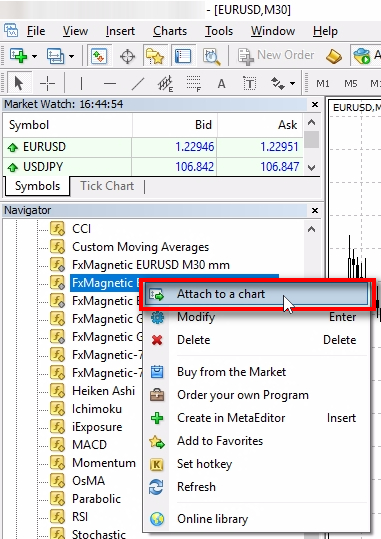Select the USDJPY row in Market Watch
381x539 pixels.
[153, 167]
